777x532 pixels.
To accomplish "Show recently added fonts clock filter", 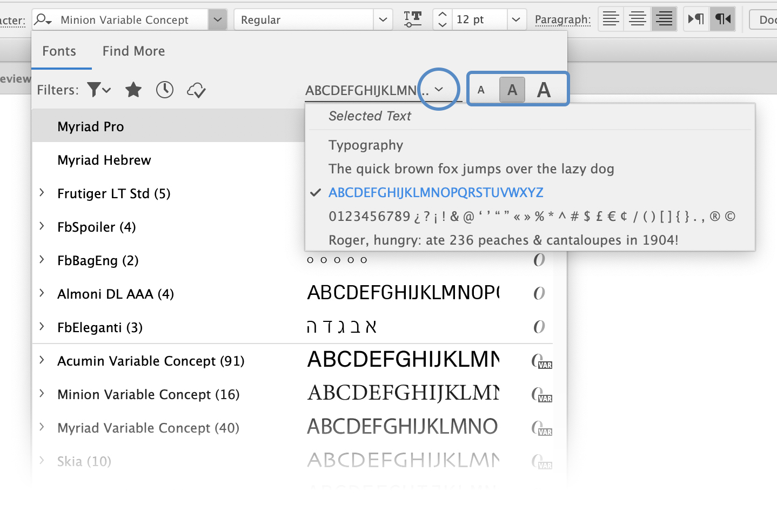I will 165,90.
